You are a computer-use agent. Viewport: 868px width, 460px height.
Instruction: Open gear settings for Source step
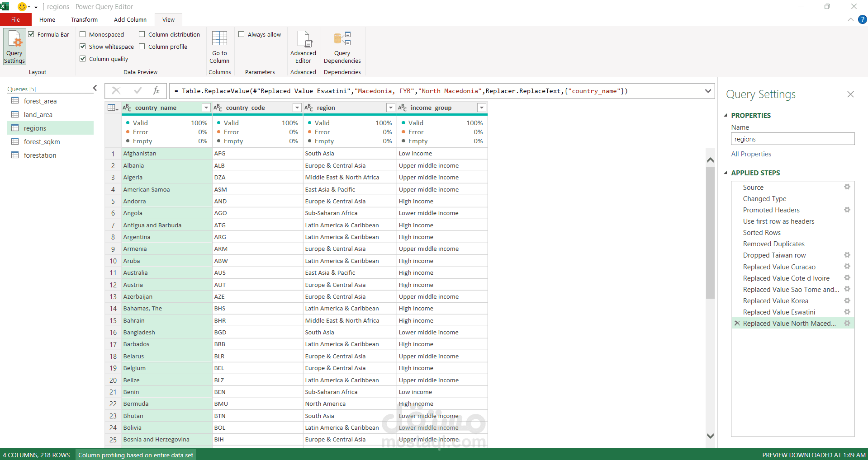pos(847,187)
